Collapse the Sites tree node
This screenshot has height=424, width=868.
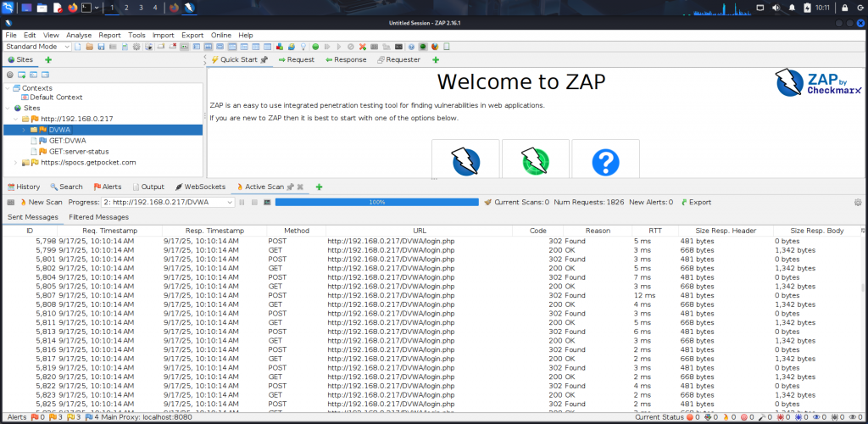tap(7, 109)
